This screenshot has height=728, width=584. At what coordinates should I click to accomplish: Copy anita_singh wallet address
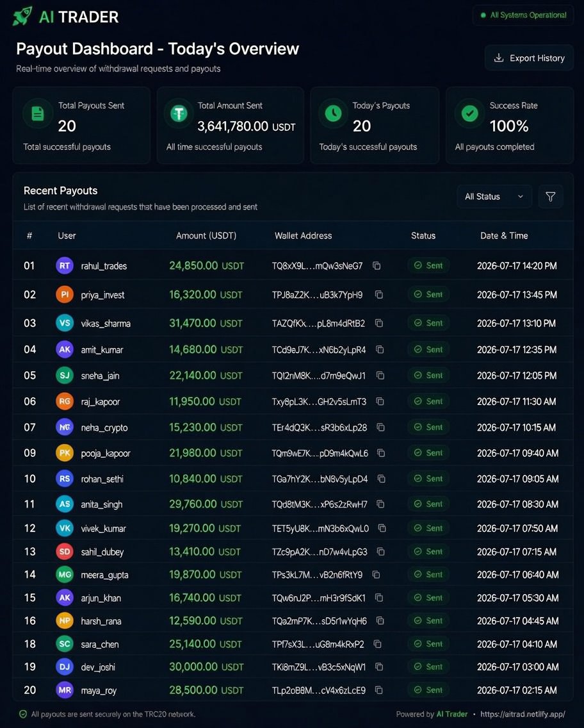(x=380, y=504)
